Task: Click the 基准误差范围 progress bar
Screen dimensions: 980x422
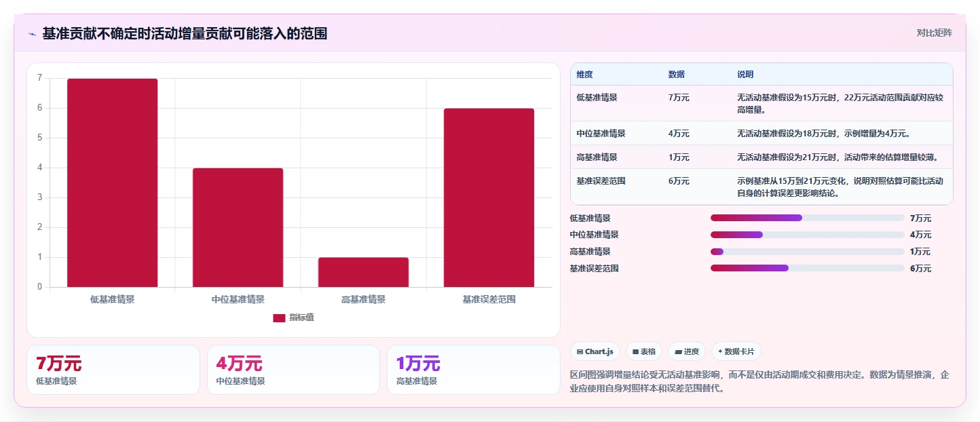Action: [807, 268]
